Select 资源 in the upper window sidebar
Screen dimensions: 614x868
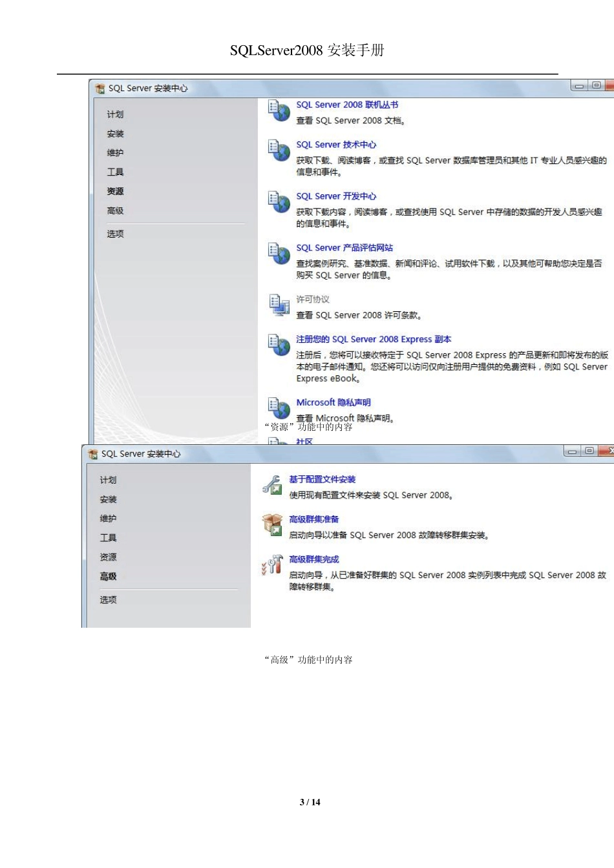(x=115, y=192)
